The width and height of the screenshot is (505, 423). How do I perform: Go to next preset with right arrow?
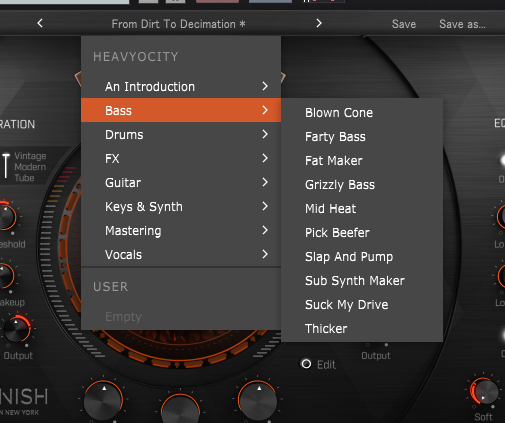coord(319,23)
